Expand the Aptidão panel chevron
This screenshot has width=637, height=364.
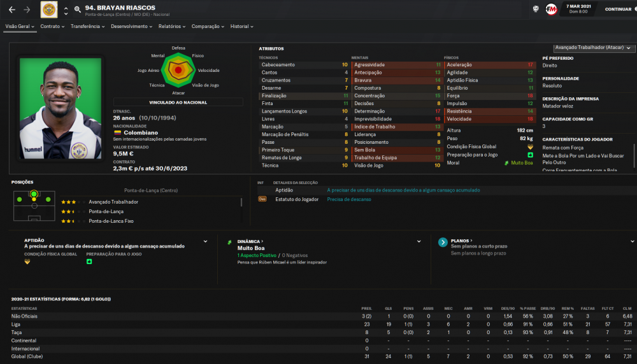pyautogui.click(x=205, y=241)
